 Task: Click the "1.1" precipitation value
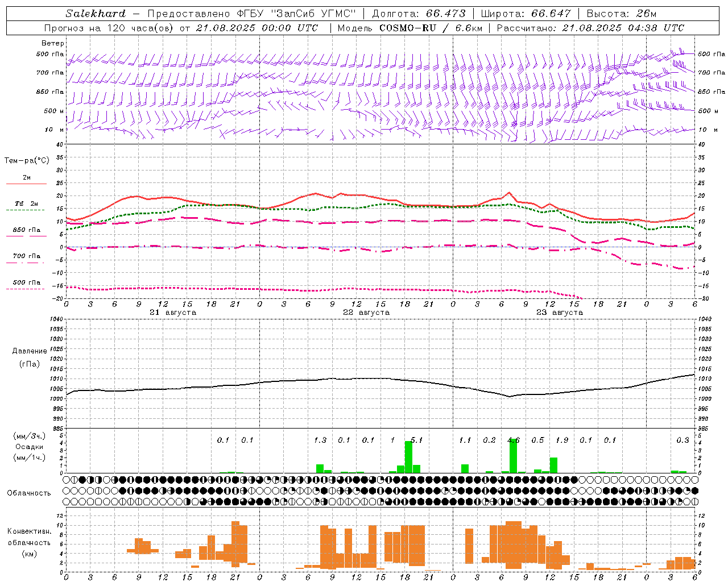pos(465,440)
